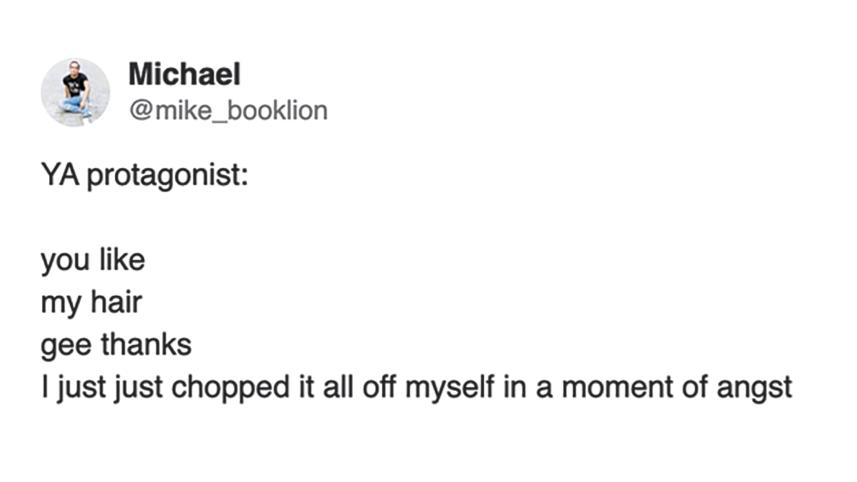Click the 'you like' line
The height and width of the screenshot is (482, 857).
point(93,260)
